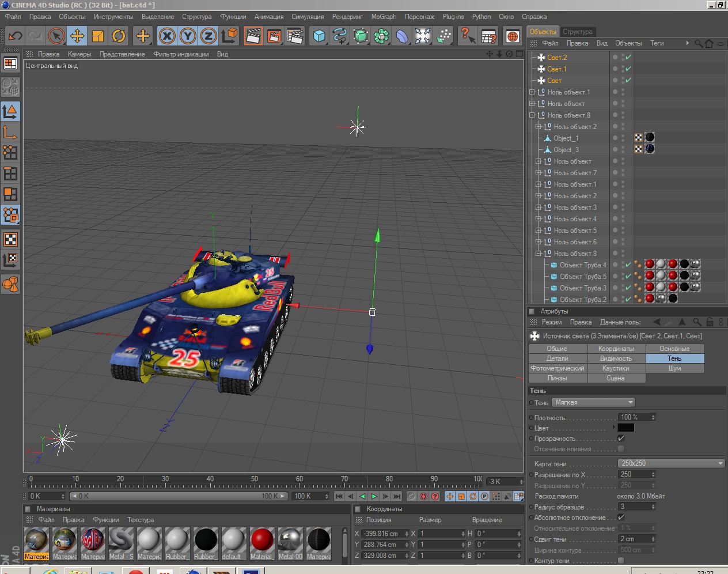This screenshot has height=574, width=728.
Task: Open the array/modeling objects flower icon
Action: coord(381,36)
